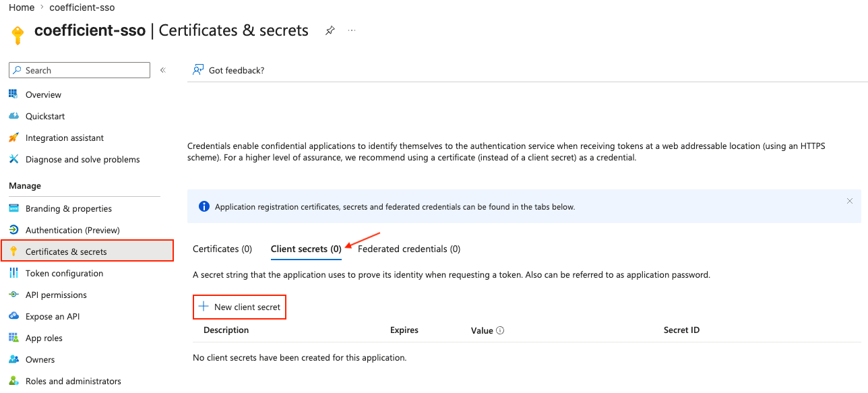Click the Diagnose and solve problems wrench icon
Screen dimensions: 868x393
13,159
